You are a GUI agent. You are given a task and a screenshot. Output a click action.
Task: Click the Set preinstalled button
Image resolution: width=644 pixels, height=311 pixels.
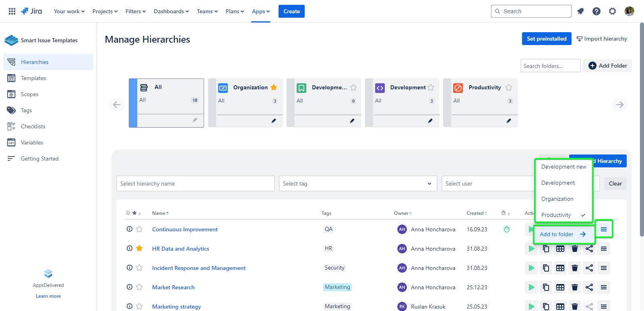[547, 39]
